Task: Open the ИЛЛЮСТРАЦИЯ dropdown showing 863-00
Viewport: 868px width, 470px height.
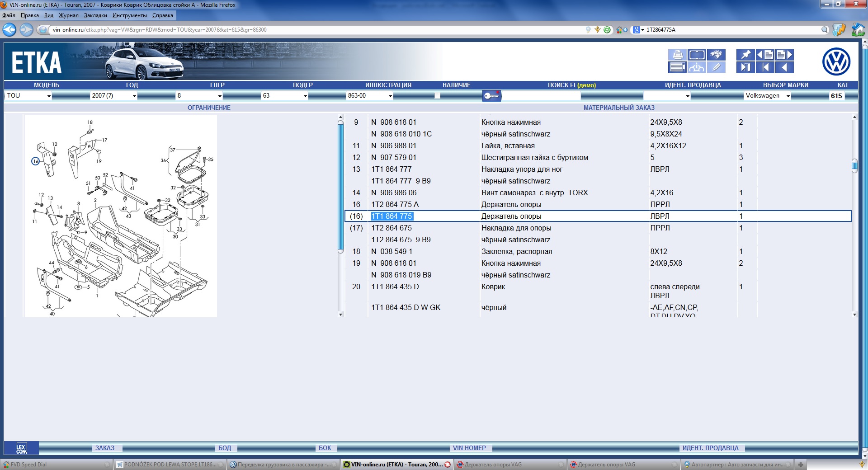Action: (x=370, y=96)
